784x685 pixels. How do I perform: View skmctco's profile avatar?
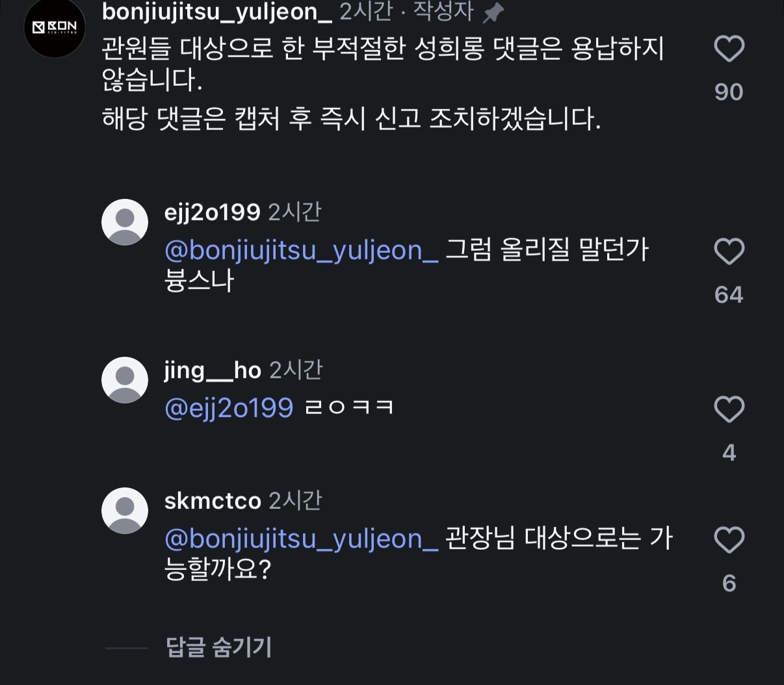(125, 511)
